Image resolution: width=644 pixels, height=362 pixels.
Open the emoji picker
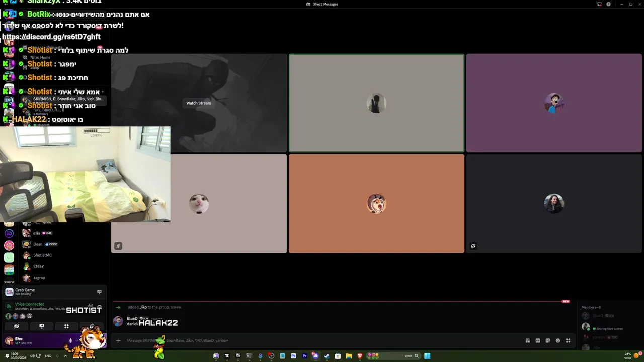(x=558, y=340)
